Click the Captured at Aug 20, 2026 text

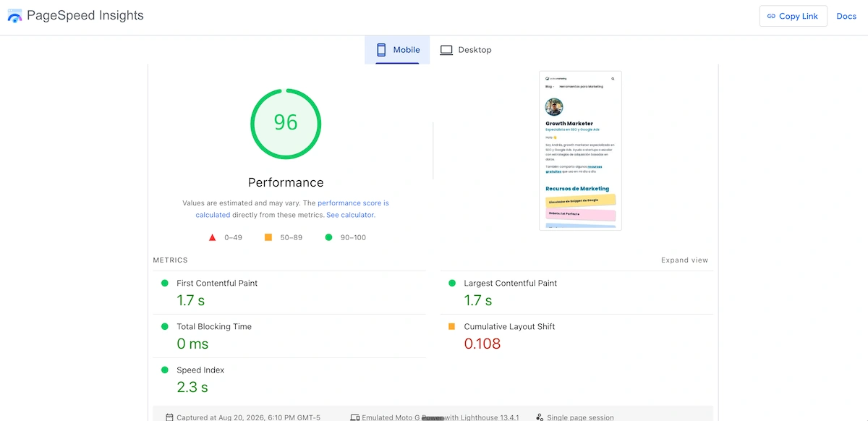tap(248, 417)
